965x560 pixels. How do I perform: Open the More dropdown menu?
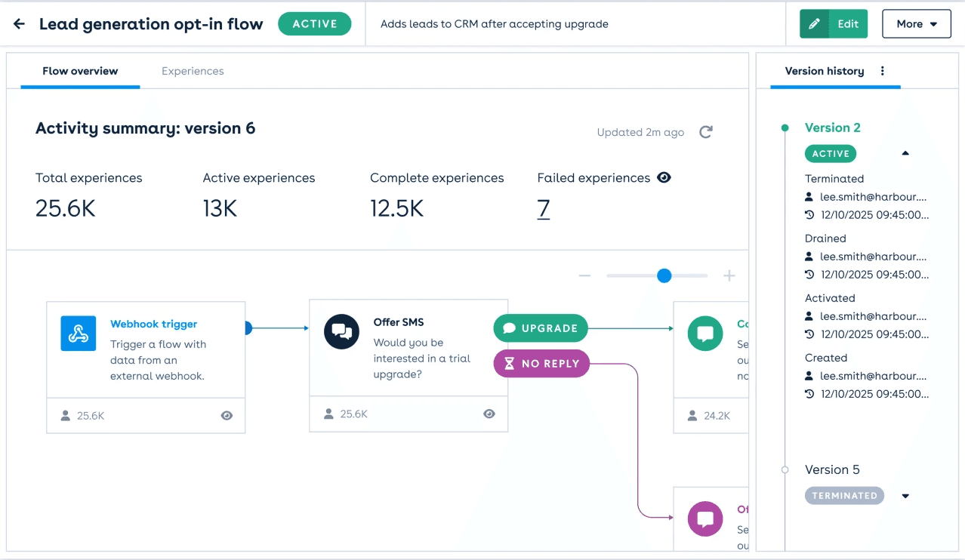[917, 24]
